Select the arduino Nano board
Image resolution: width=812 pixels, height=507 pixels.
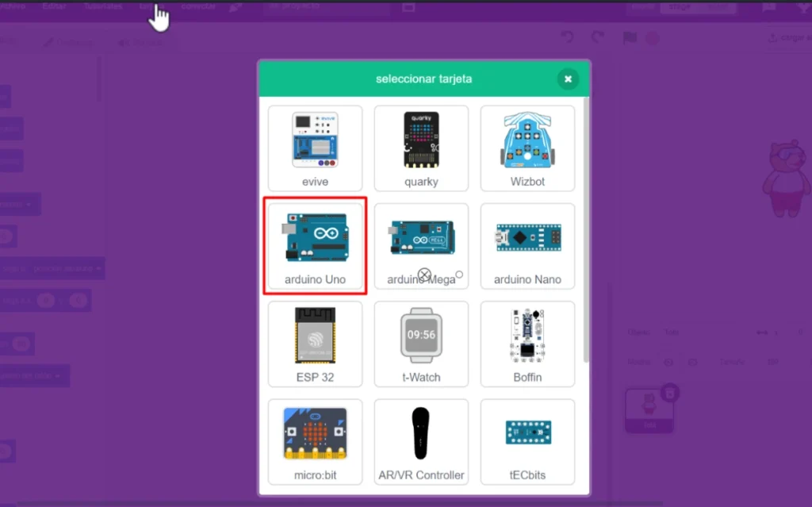[527, 246]
